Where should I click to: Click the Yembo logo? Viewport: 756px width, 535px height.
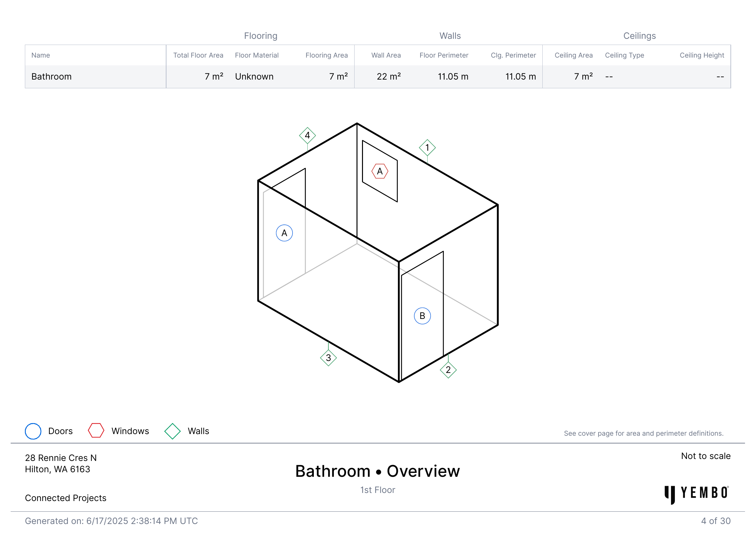tap(697, 495)
